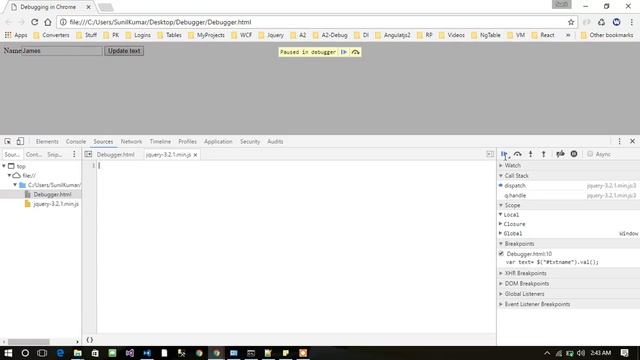Click step over icon in page overlay

pyautogui.click(x=356, y=52)
